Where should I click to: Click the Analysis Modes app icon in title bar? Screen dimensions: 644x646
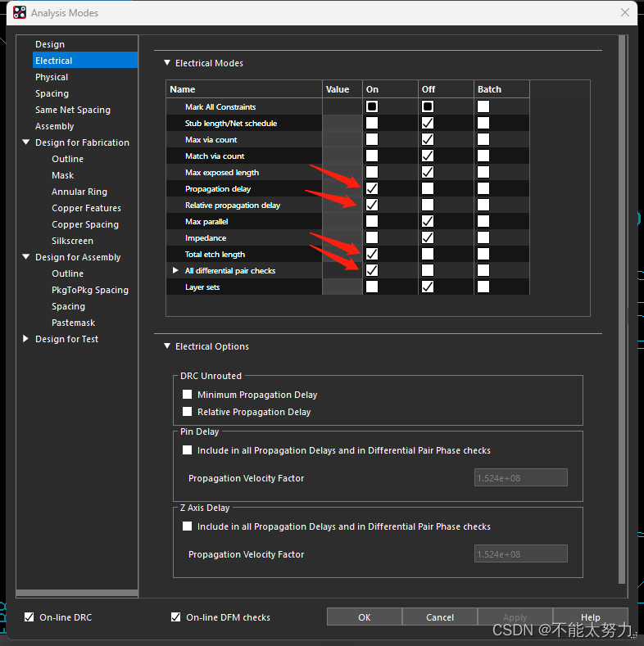(19, 12)
